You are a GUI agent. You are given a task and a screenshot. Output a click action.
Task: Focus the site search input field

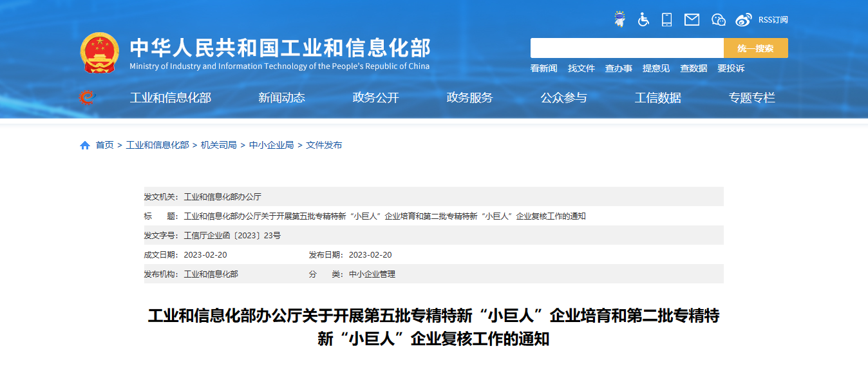[627, 48]
